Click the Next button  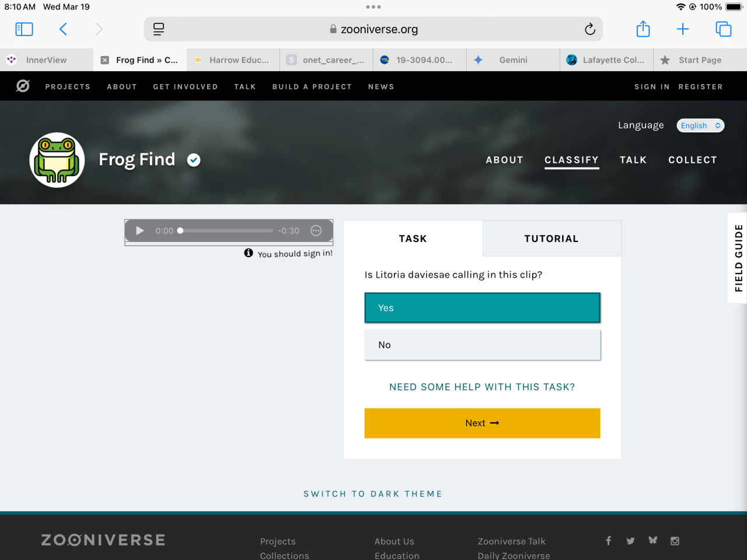tap(483, 423)
